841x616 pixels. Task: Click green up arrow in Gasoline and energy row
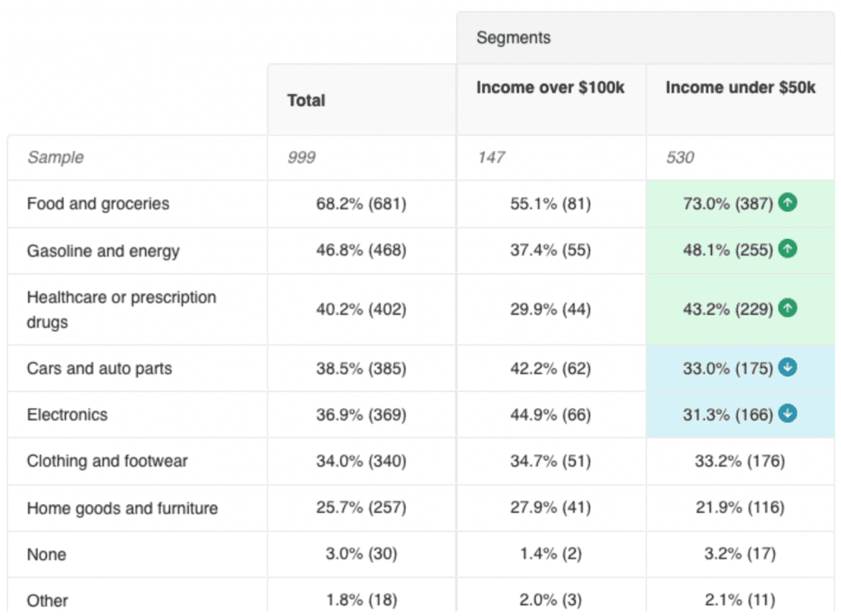788,249
